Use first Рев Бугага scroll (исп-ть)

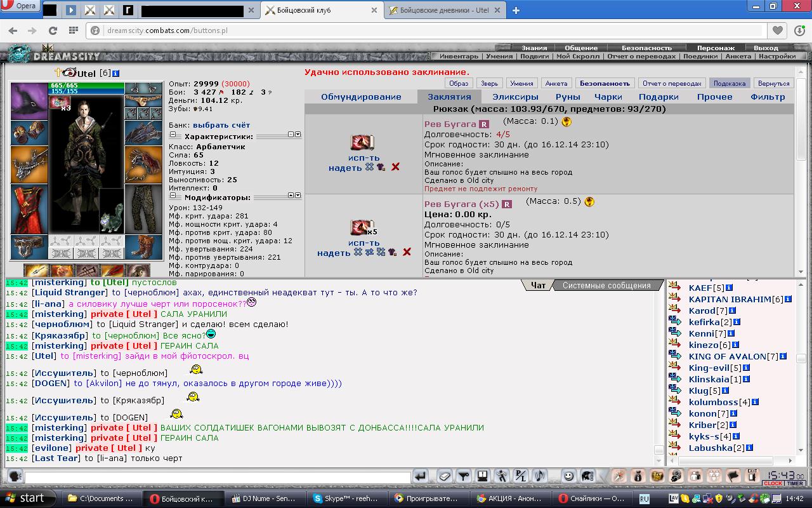[x=363, y=157]
